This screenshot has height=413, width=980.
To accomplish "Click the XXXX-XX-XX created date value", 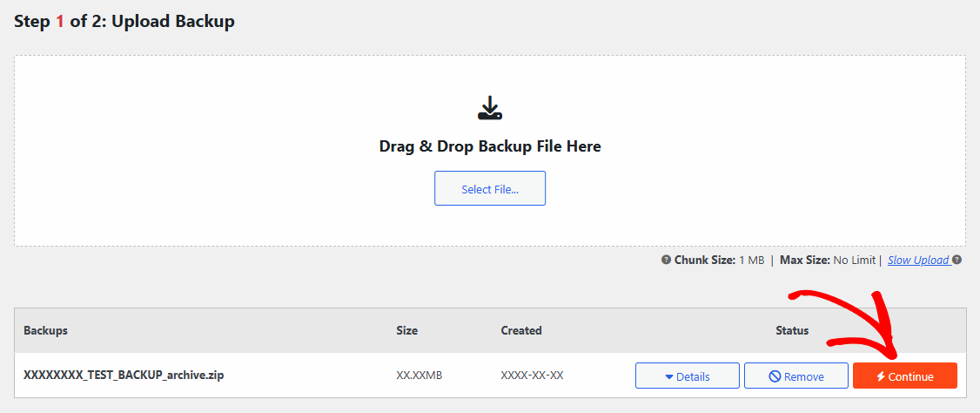I will click(532, 376).
